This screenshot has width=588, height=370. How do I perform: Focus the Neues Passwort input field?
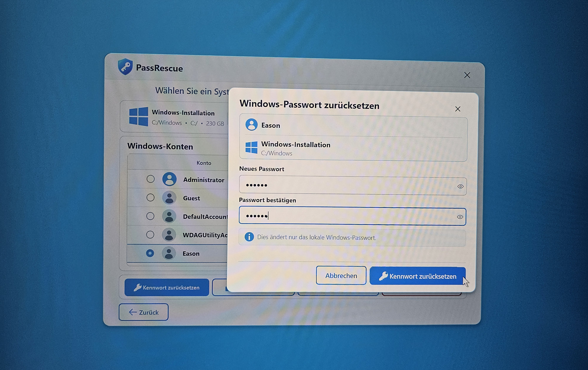point(353,185)
